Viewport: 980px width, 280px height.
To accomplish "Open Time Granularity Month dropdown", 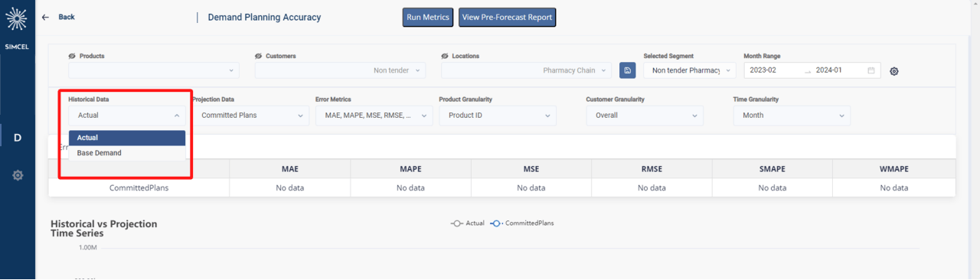I will tap(792, 116).
